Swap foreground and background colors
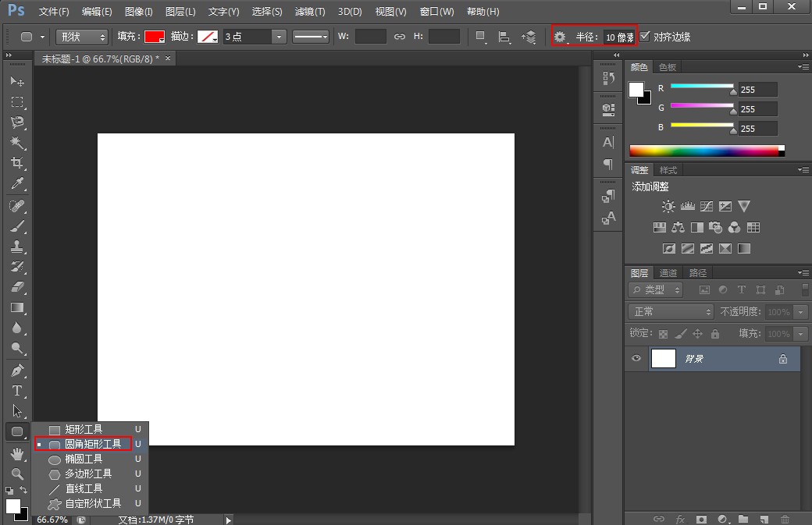Viewport: 812px width, 525px height. click(x=23, y=489)
